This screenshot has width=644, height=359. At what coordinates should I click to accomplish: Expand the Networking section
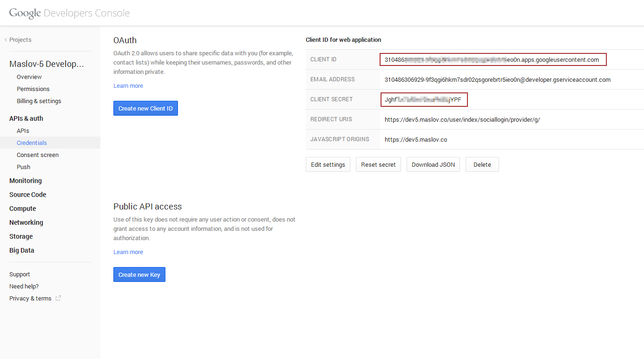(x=26, y=222)
